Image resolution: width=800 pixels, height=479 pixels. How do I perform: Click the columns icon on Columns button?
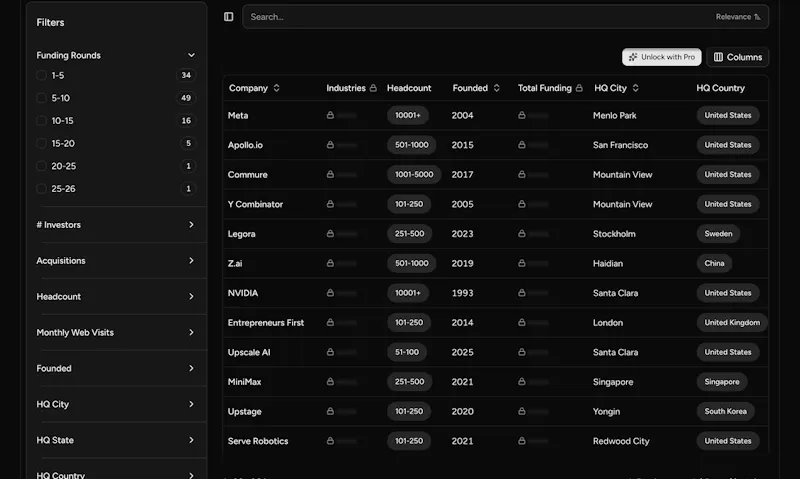click(x=718, y=57)
